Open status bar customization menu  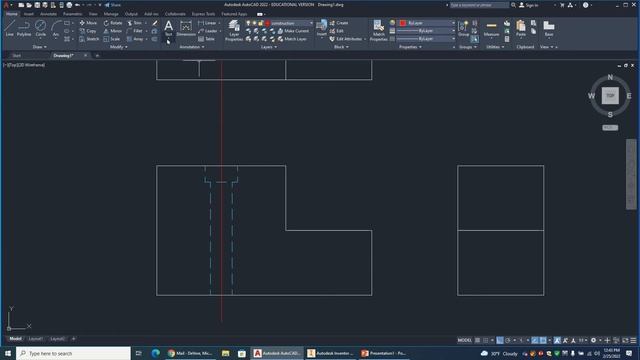633,340
